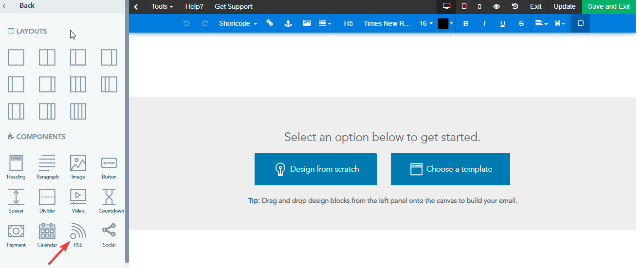Click the anchor icon in toolbar
The height and width of the screenshot is (268, 644).
288,23
